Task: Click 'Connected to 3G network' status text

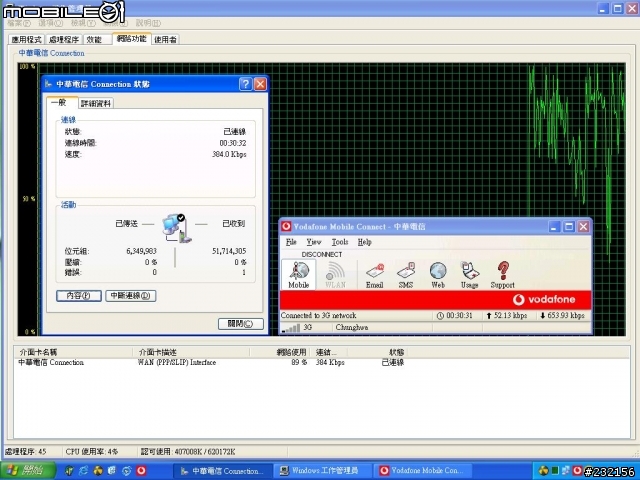Action: tap(318, 316)
